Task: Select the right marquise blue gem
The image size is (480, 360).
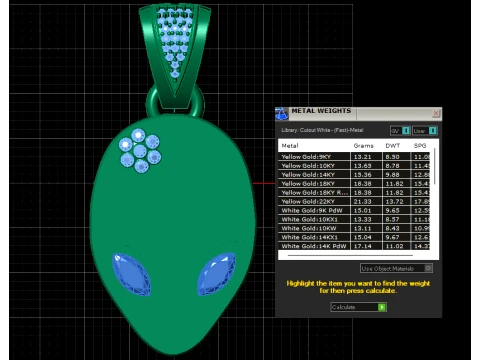Action: [x=216, y=274]
